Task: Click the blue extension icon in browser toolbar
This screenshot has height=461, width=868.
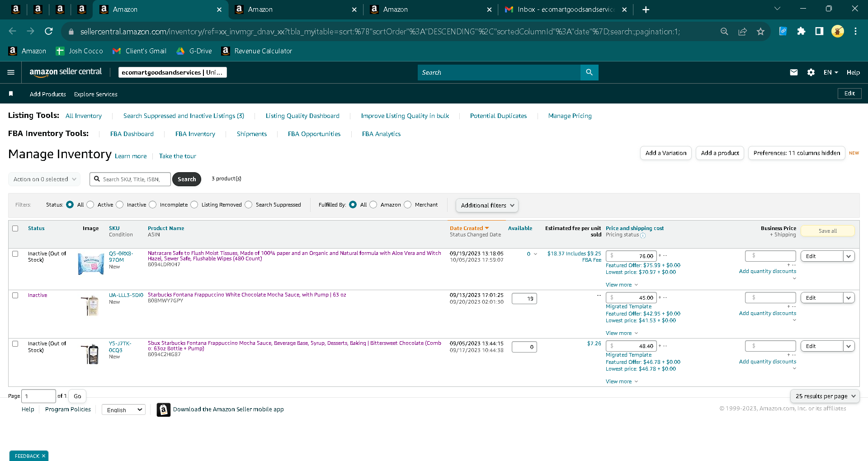Action: tap(783, 31)
